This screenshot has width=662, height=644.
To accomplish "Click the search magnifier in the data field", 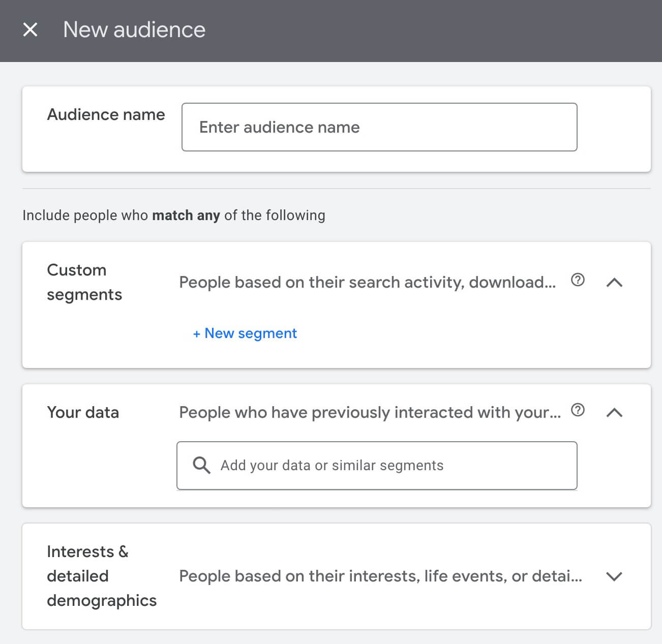I will [201, 465].
